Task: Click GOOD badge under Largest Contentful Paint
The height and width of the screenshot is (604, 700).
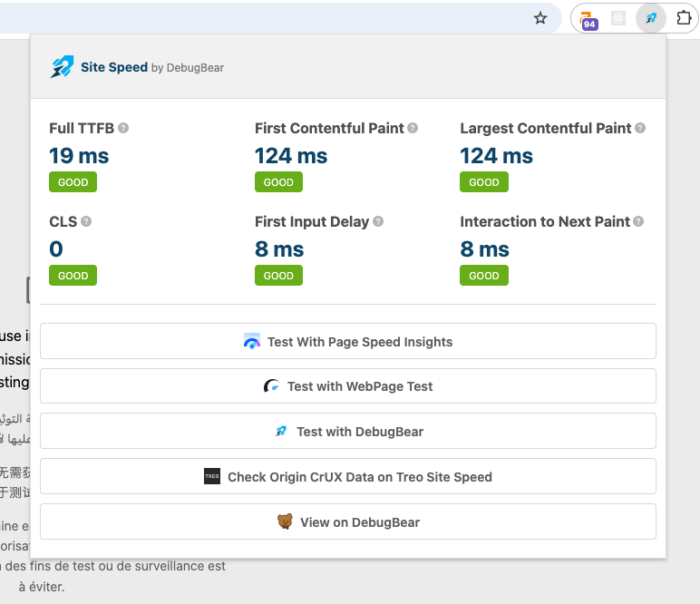Action: (484, 182)
